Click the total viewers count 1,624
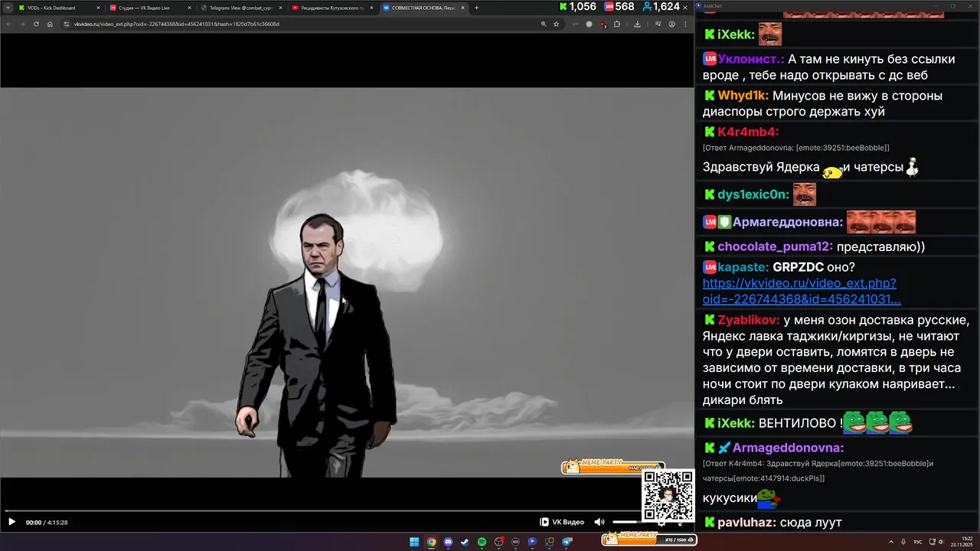Viewport: 980px width, 551px height. [661, 7]
